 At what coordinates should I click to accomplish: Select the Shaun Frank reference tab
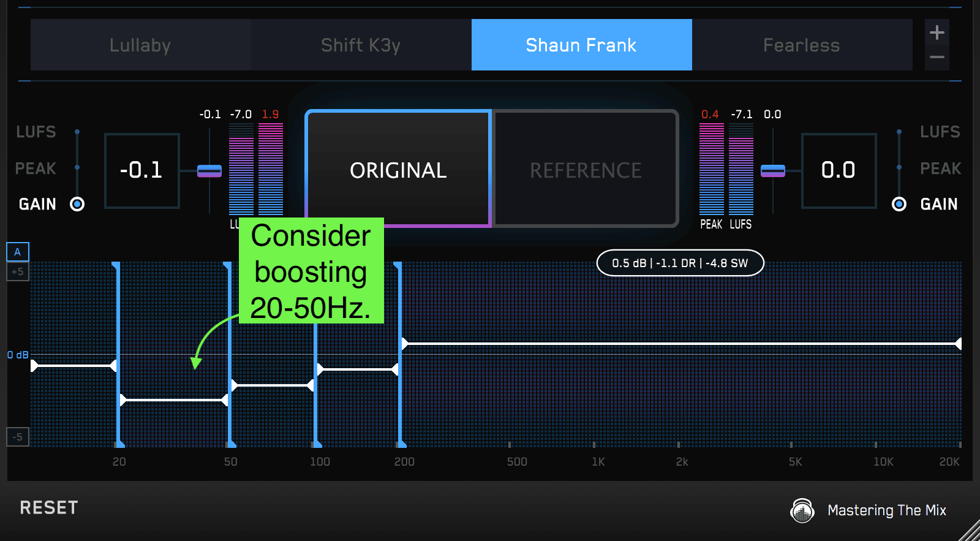point(581,45)
